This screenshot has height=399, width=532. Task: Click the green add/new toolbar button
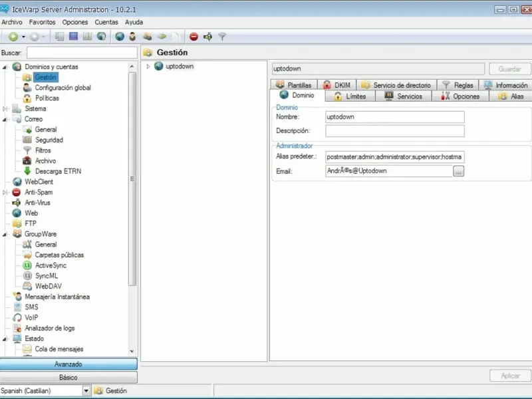13,37
